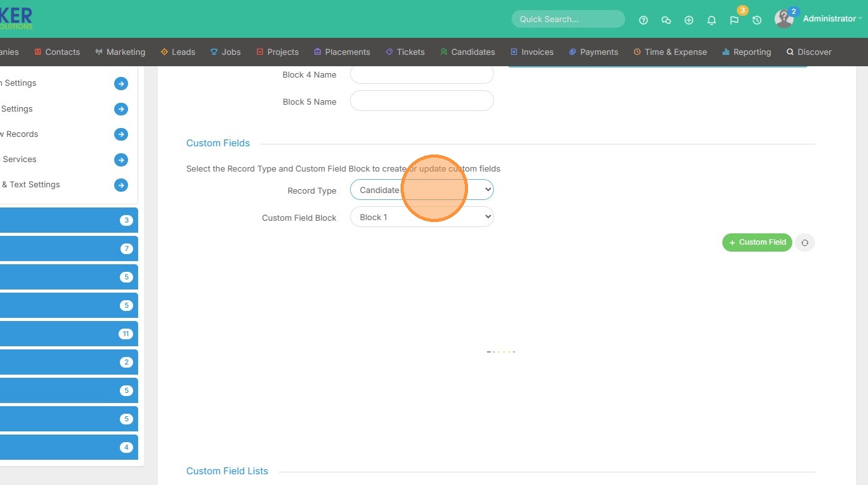Image resolution: width=868 pixels, height=485 pixels.
Task: Go to the Contacts menu
Action: click(x=57, y=52)
